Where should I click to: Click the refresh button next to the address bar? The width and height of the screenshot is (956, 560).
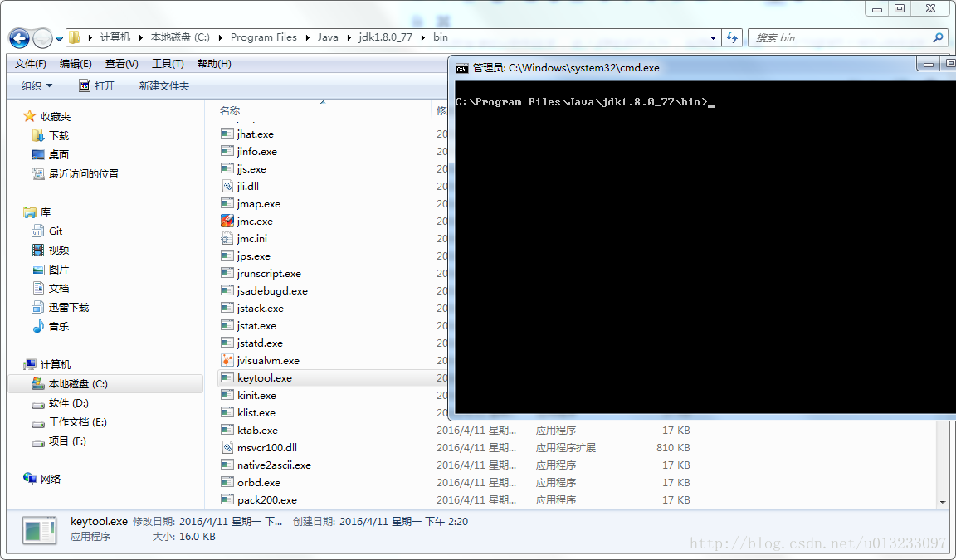coord(732,38)
